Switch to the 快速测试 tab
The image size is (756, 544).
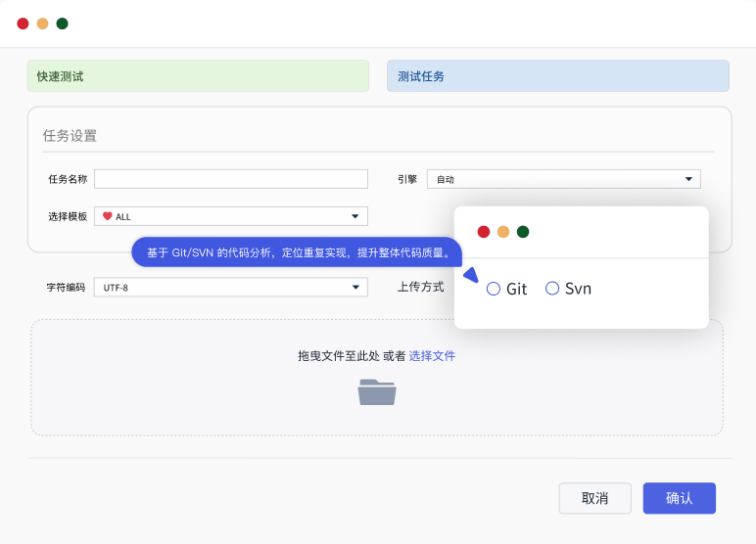198,76
